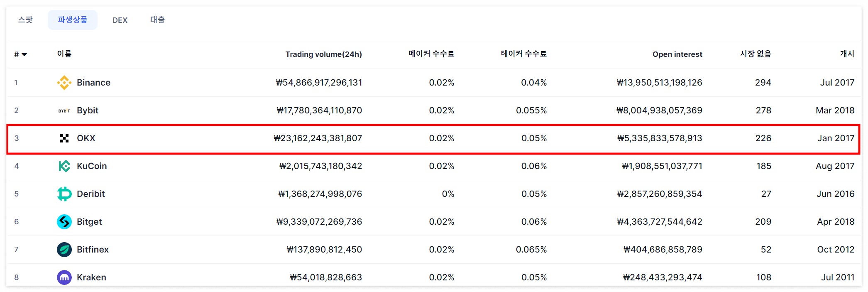868x292 pixels.
Task: Click Binance market count 294
Action: [763, 83]
